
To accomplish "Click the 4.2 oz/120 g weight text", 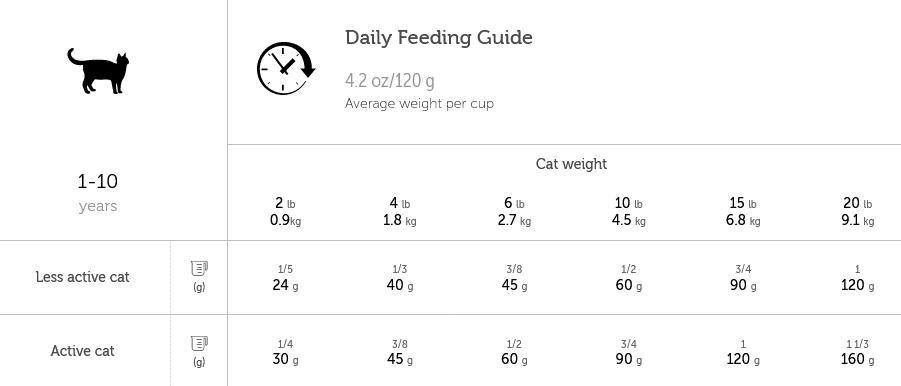I will [390, 80].
